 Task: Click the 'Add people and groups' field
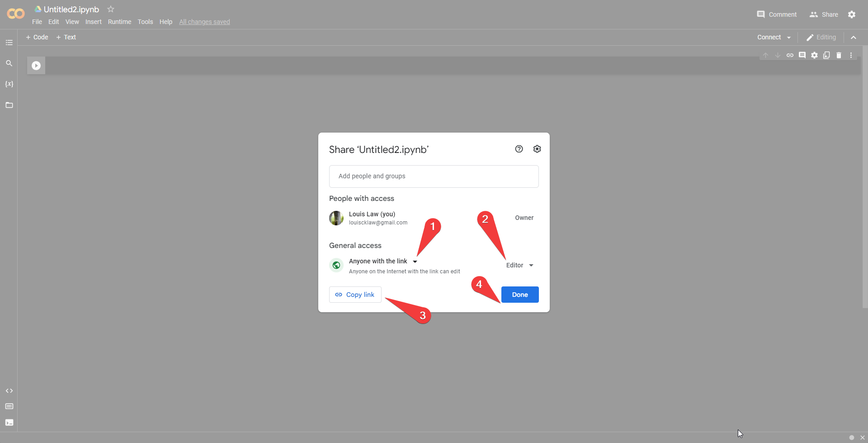(x=434, y=176)
